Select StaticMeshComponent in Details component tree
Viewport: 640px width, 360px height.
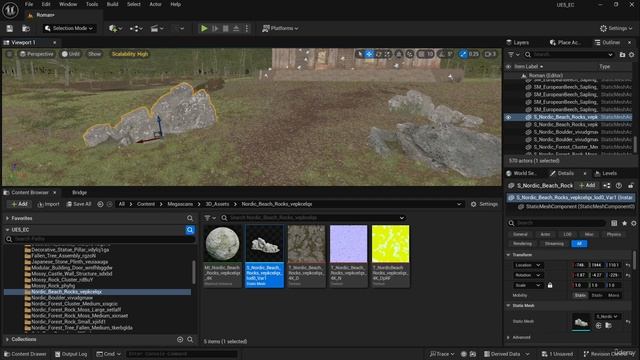tap(576, 207)
